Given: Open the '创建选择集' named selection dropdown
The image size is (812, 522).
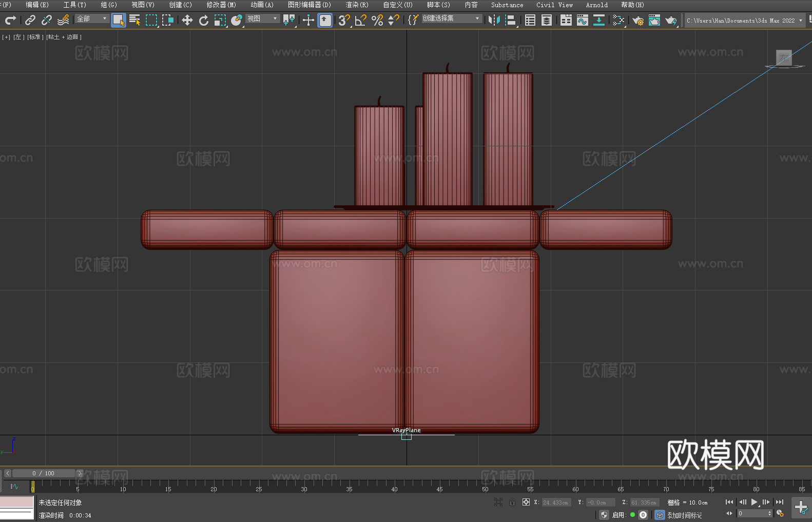Looking at the screenshot, I should tap(452, 18).
